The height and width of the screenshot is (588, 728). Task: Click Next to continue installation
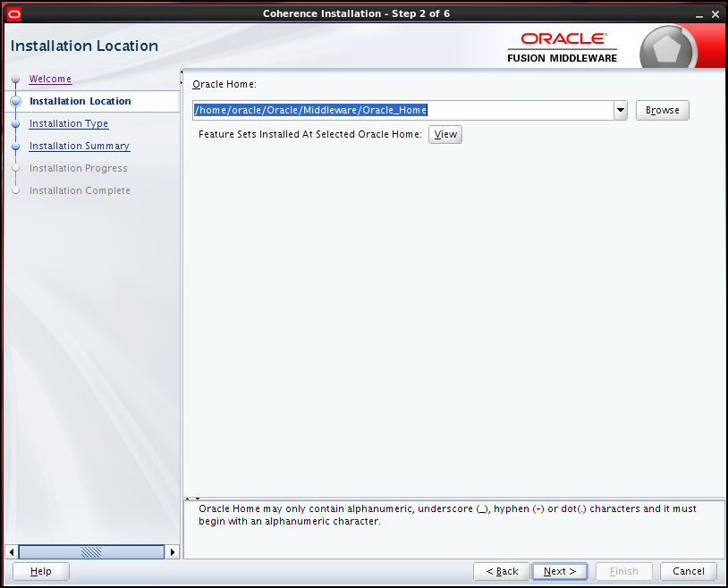pyautogui.click(x=559, y=571)
